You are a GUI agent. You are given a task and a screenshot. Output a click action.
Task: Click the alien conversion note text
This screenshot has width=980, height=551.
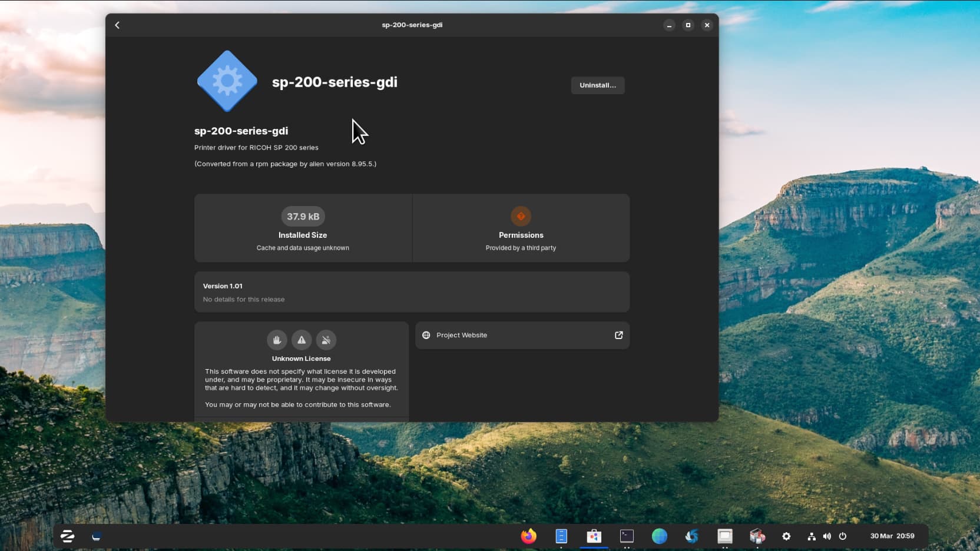pos(285,164)
